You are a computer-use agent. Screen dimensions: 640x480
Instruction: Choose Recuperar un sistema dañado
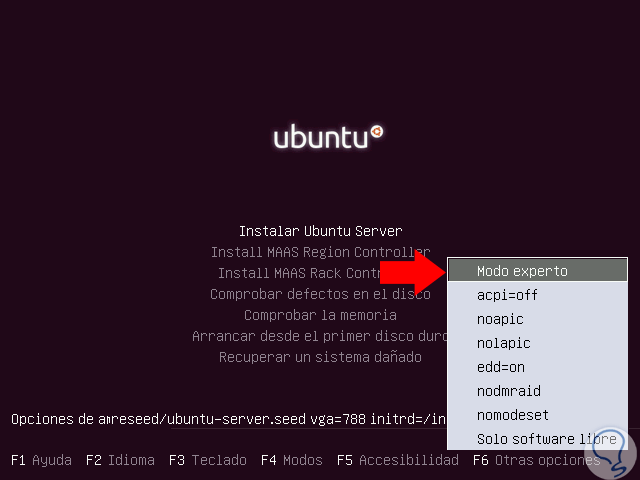[320, 357]
